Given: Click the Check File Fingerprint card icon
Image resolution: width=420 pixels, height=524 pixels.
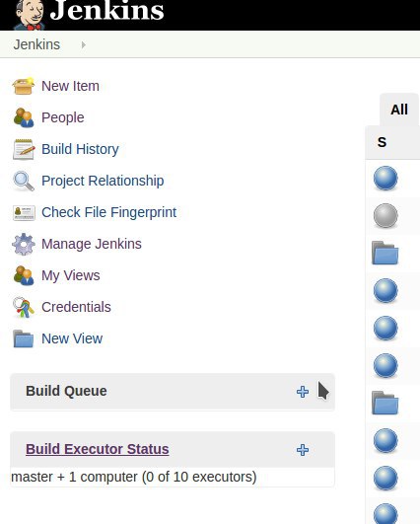Looking at the screenshot, I should (x=24, y=213).
